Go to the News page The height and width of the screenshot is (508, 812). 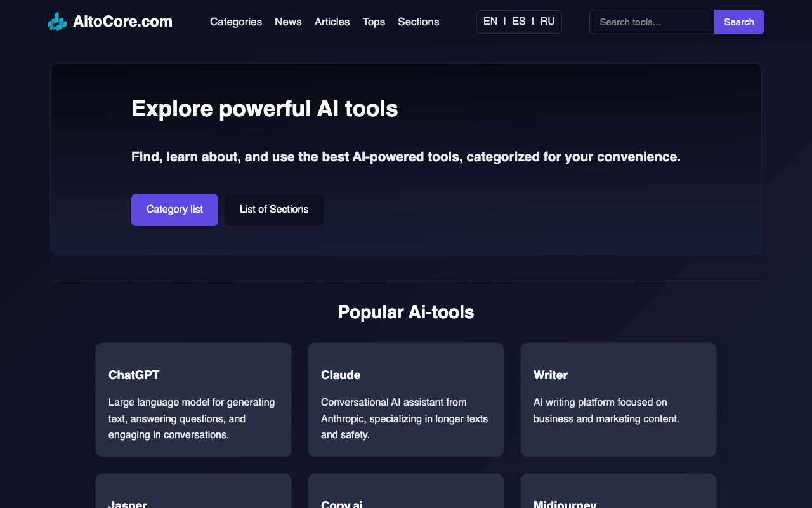pyautogui.click(x=288, y=22)
